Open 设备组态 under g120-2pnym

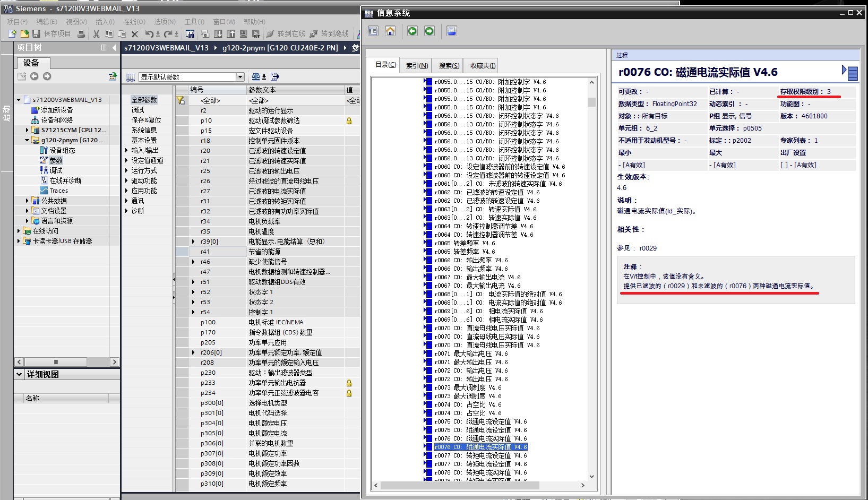[63, 150]
